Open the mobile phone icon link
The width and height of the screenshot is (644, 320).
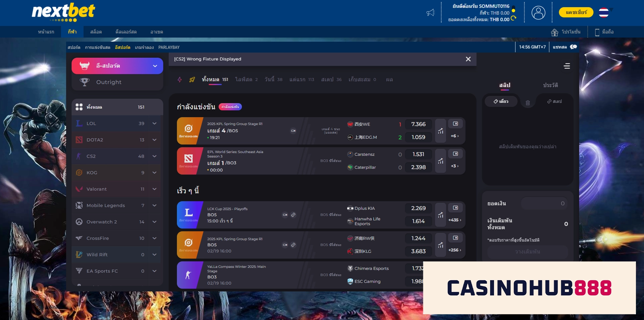click(597, 32)
